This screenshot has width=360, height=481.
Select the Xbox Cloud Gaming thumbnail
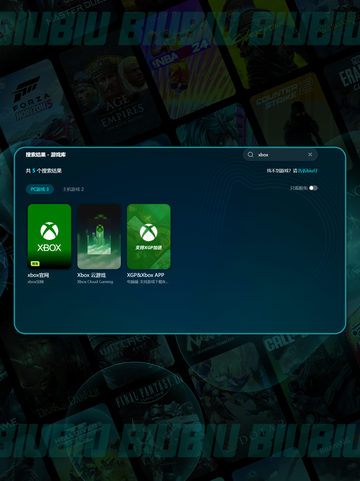[99, 236]
